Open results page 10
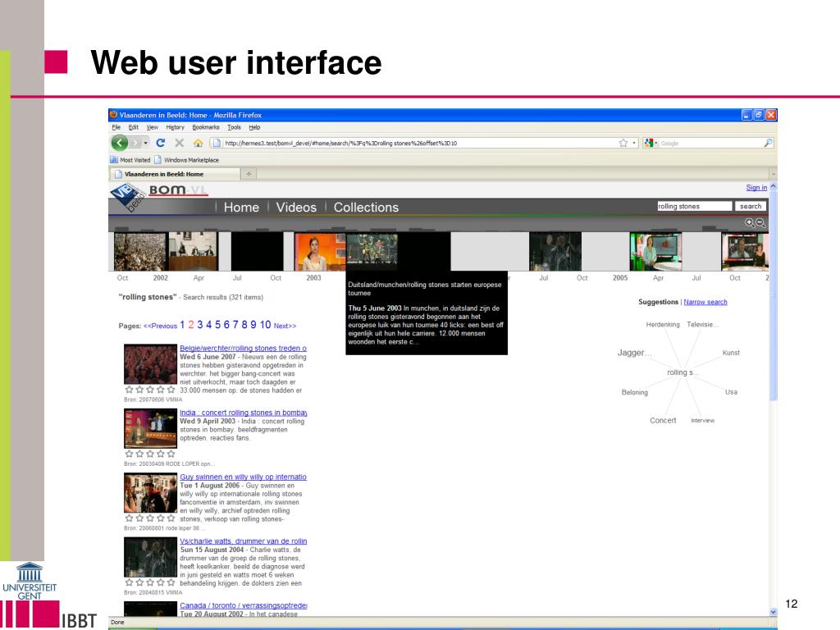 pos(265,325)
